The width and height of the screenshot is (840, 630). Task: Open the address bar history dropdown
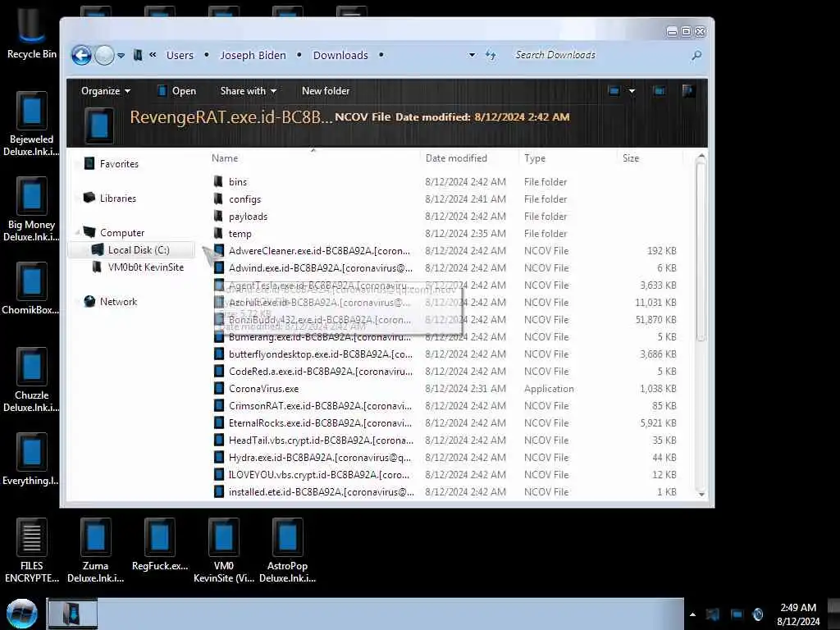click(472, 55)
